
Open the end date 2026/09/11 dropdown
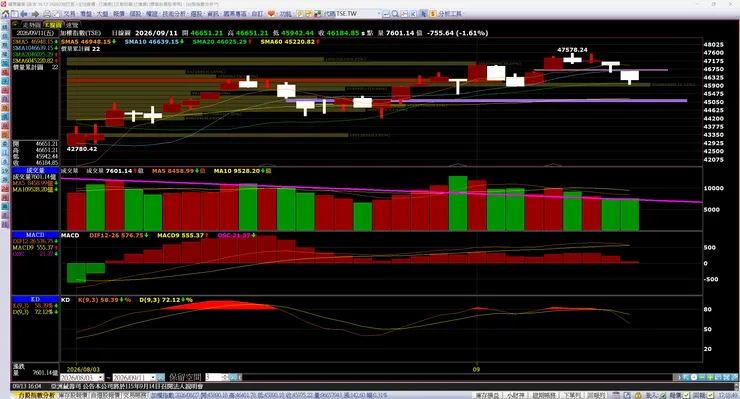click(x=152, y=377)
